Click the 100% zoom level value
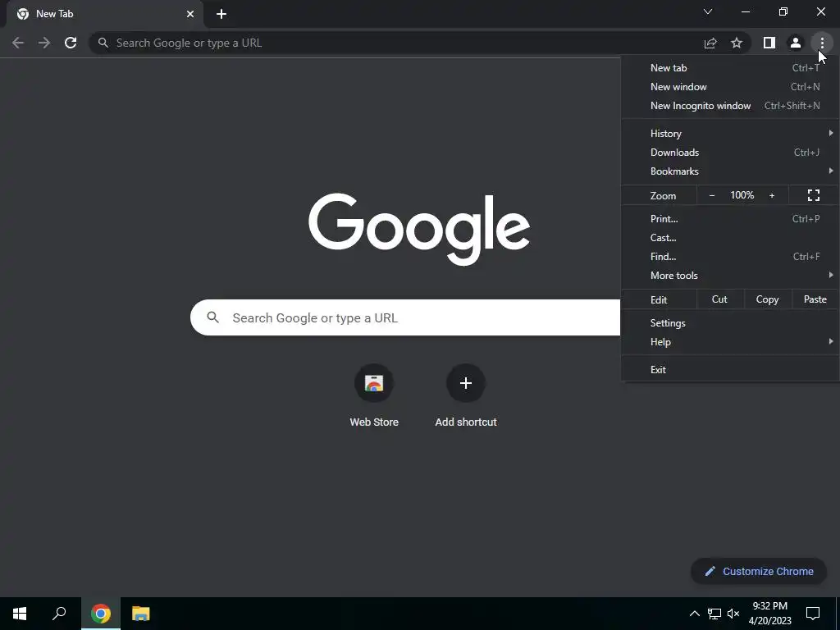This screenshot has height=630, width=840. tap(742, 195)
